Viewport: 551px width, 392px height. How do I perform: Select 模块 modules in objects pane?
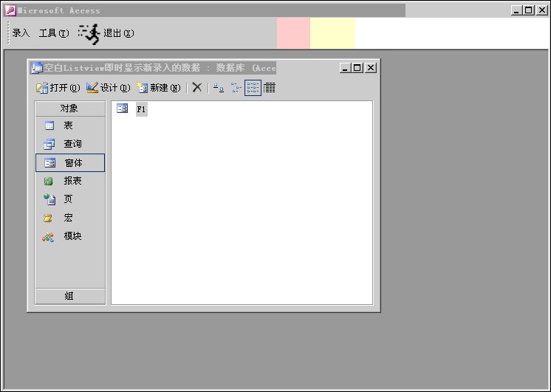(x=70, y=236)
